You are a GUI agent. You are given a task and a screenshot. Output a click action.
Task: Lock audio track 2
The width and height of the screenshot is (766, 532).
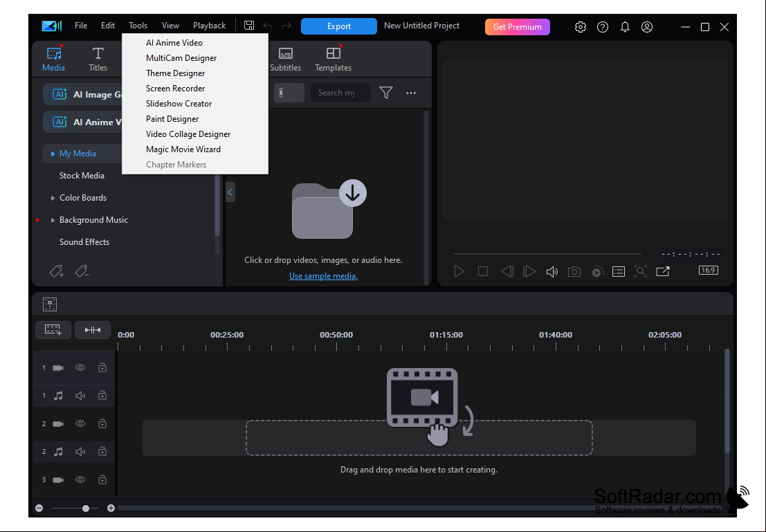(x=102, y=451)
